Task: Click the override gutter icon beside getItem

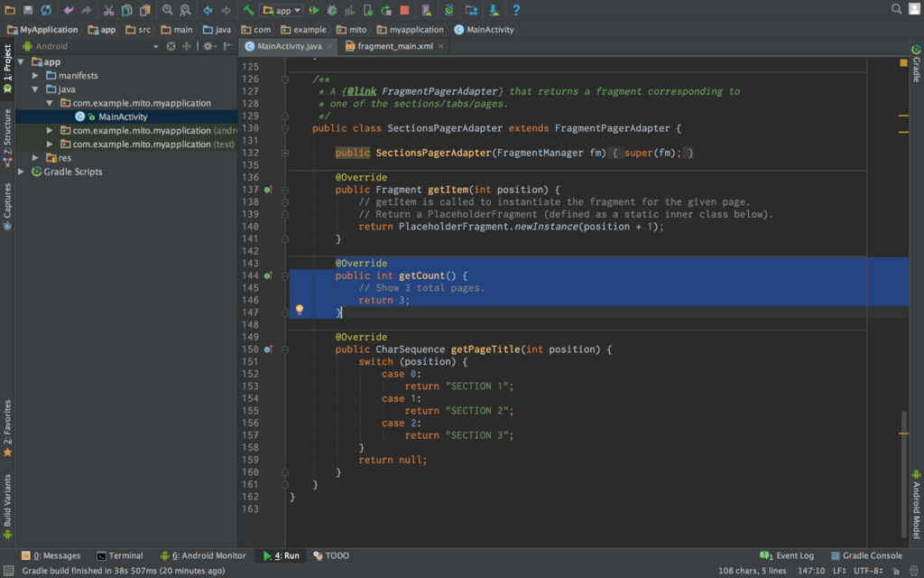Action: pyautogui.click(x=268, y=190)
